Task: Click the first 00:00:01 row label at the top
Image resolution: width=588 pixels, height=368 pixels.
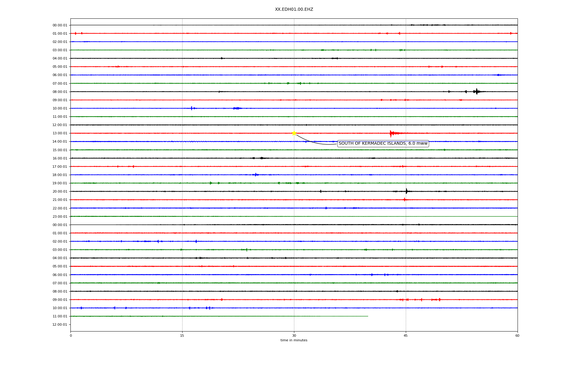Action: 60,25
